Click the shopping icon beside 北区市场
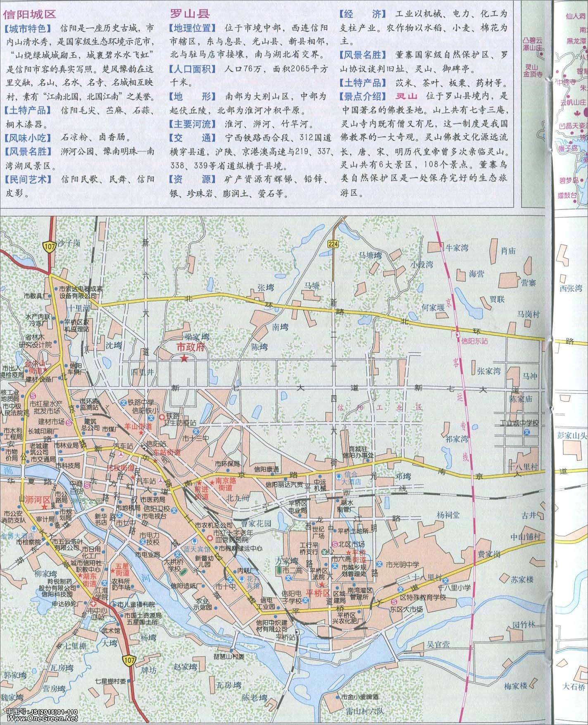The width and height of the screenshot is (588, 725). 334,544
